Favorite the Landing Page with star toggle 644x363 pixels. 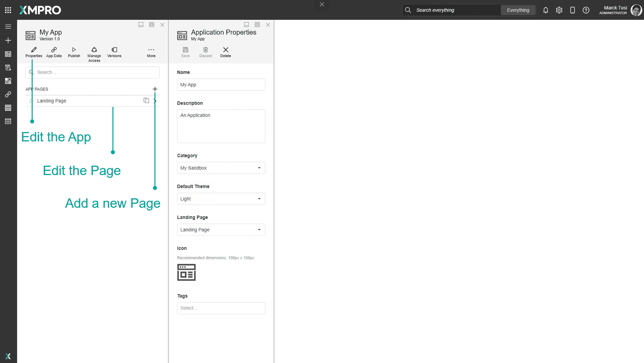[x=31, y=101]
